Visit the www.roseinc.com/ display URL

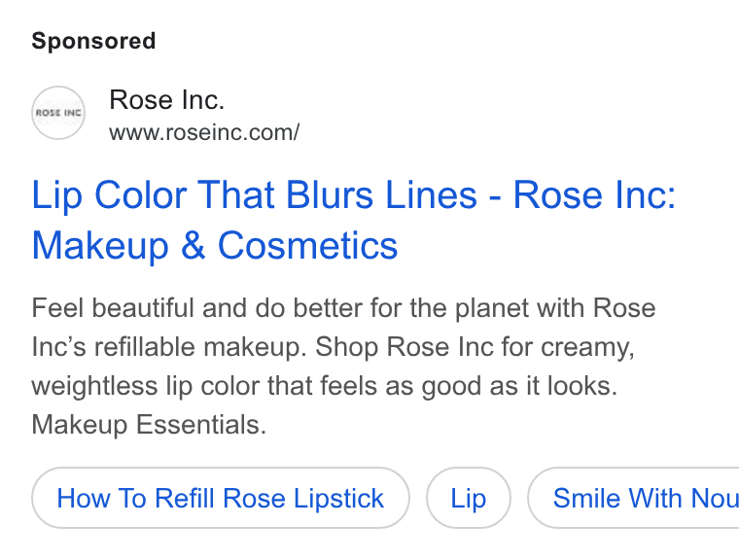pyautogui.click(x=204, y=132)
